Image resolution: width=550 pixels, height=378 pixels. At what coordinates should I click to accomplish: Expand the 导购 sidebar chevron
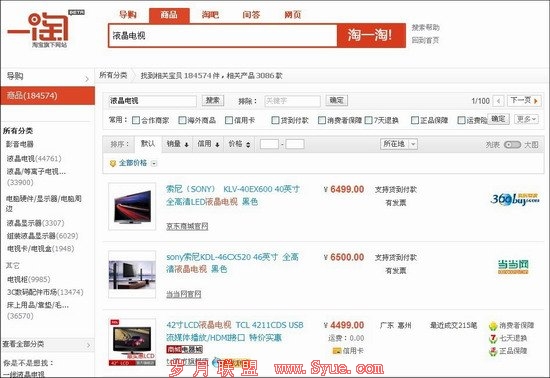pyautogui.click(x=87, y=79)
